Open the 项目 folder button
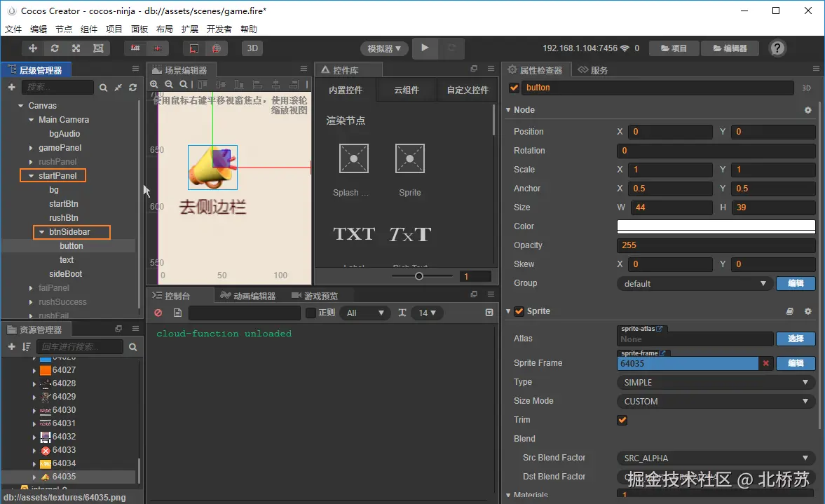This screenshot has width=825, height=504. point(674,48)
